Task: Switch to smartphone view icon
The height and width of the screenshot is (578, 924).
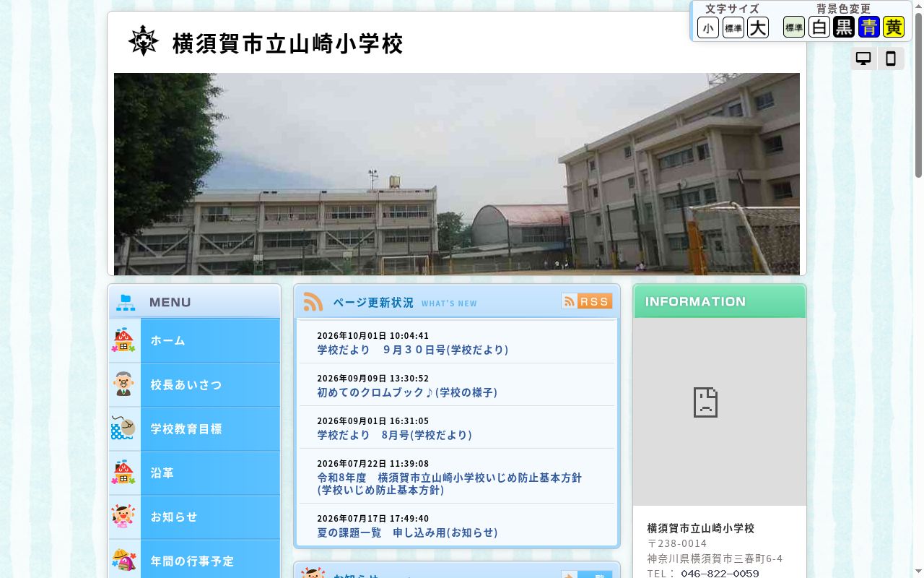Action: click(x=891, y=59)
